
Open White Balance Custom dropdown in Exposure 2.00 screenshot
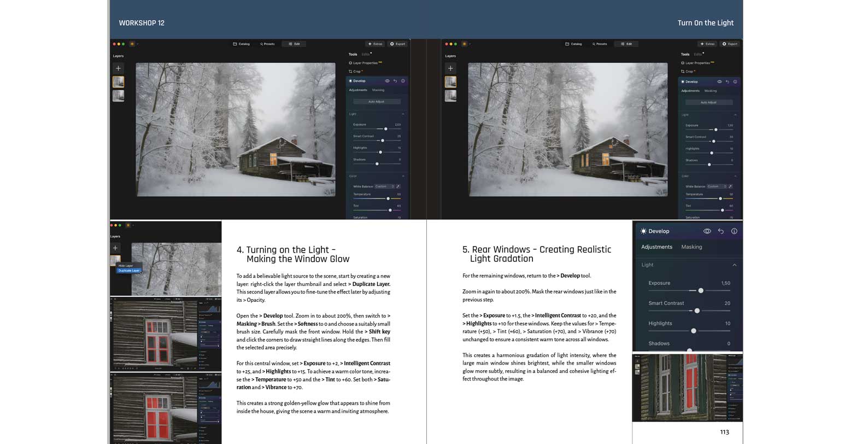(384, 186)
